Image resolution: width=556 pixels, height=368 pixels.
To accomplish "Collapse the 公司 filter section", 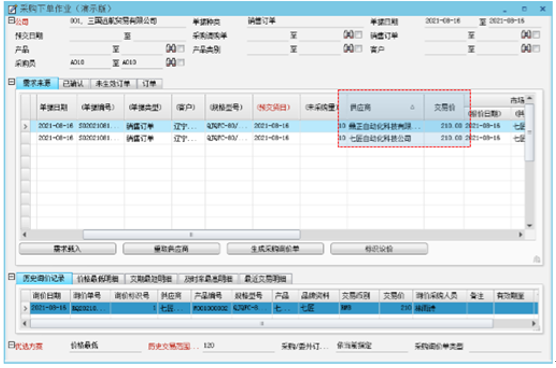I will pyautogui.click(x=11, y=21).
